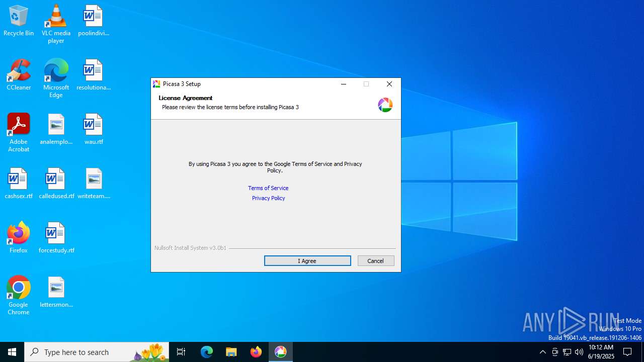This screenshot has width=644, height=362.
Task: Select the Adobe Acrobat shortcut
Action: pos(19,133)
